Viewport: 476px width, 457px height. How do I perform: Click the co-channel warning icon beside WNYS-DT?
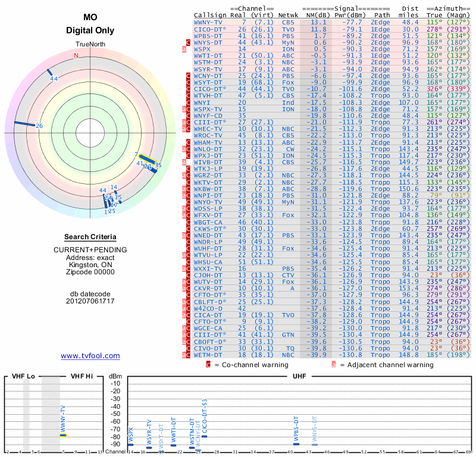coord(189,43)
